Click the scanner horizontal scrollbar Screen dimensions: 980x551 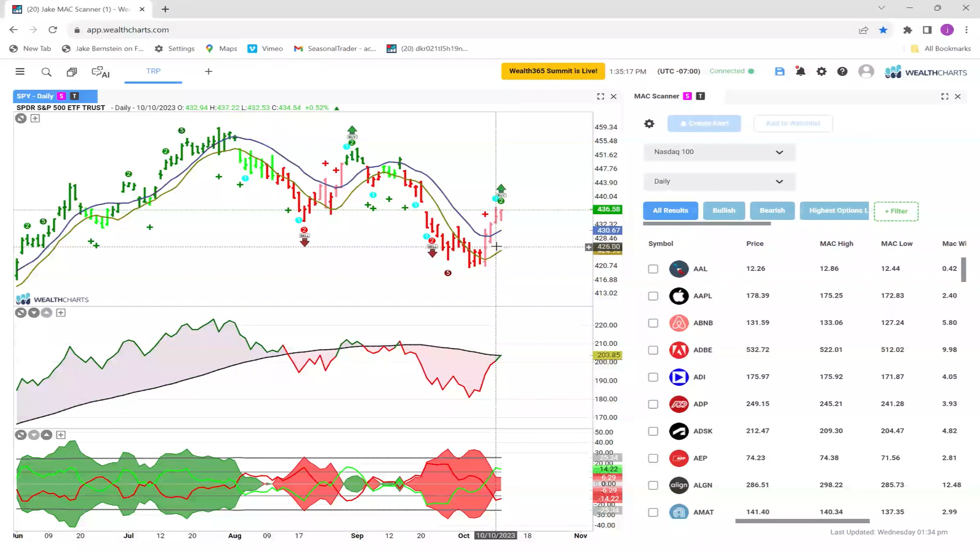(802, 521)
